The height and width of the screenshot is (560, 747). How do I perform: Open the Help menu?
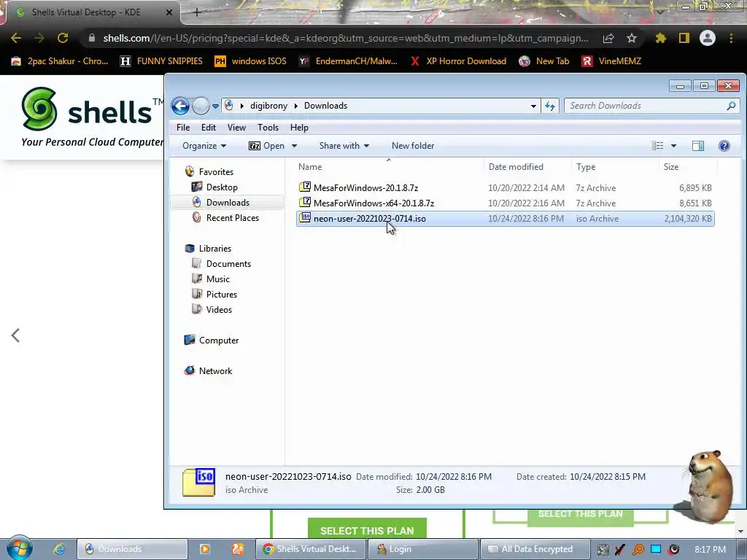click(299, 128)
